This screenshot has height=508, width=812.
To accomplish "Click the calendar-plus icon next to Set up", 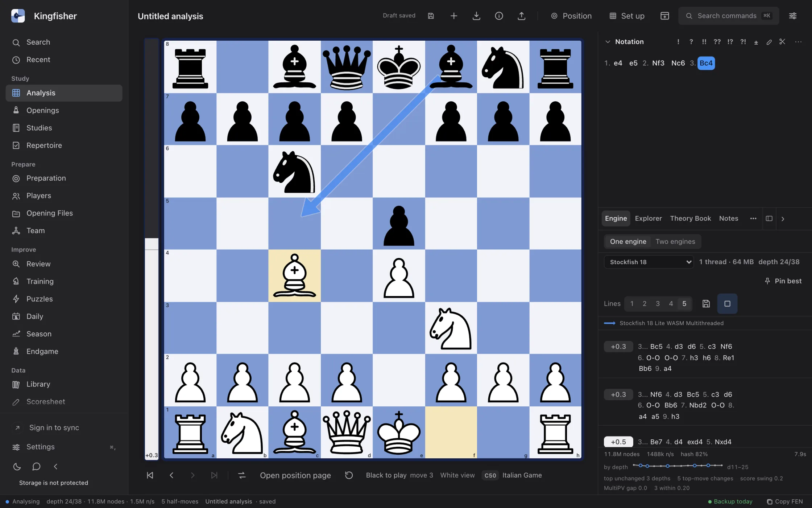I will (665, 16).
